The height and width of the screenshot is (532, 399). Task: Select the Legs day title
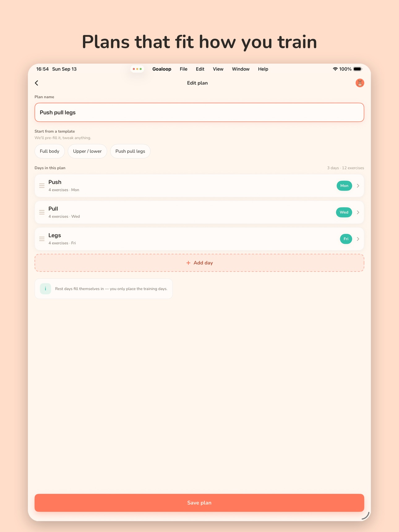click(55, 235)
